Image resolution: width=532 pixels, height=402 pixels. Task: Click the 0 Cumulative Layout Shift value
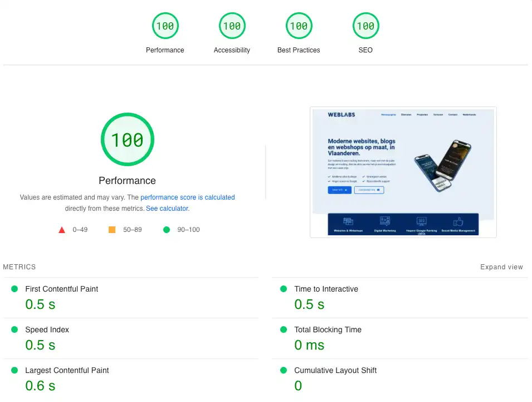(298, 386)
